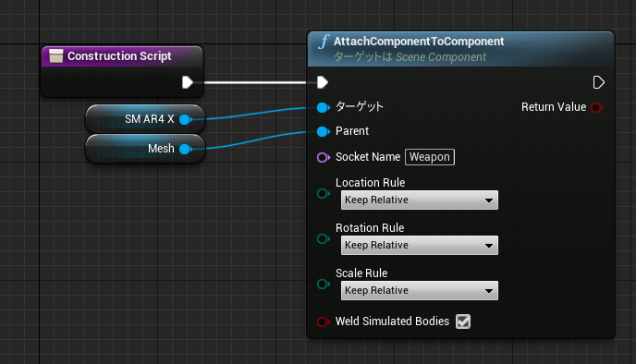Click the function f icon on AttachComponentToComponent

(324, 42)
